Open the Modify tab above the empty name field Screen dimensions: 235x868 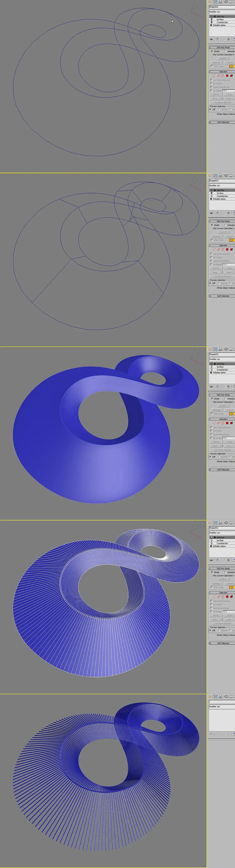215,696
